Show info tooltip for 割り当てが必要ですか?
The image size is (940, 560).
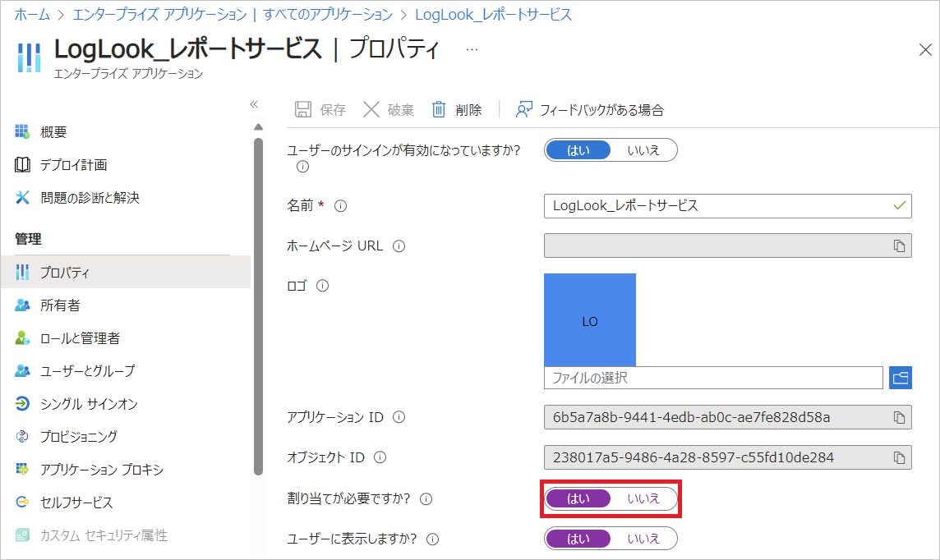426,499
